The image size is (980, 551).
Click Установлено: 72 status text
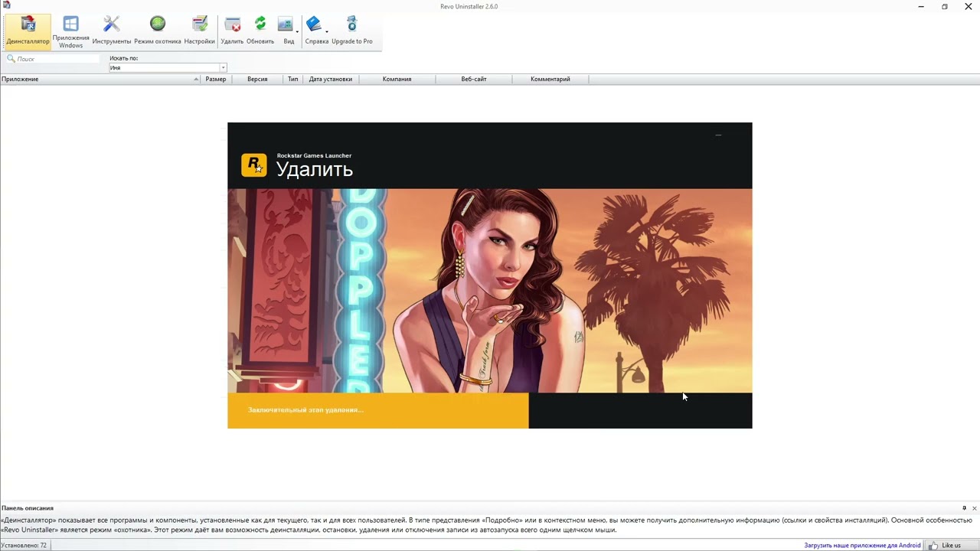(x=24, y=546)
